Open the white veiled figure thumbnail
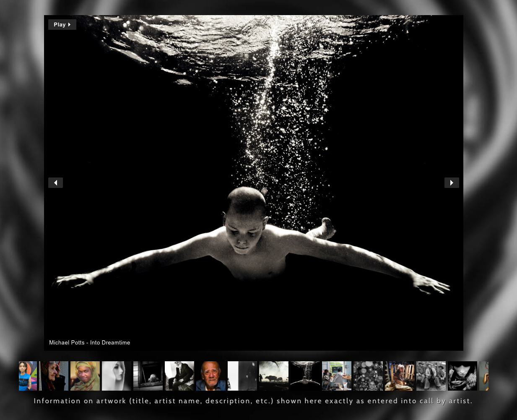This screenshot has width=517, height=420. [117, 376]
